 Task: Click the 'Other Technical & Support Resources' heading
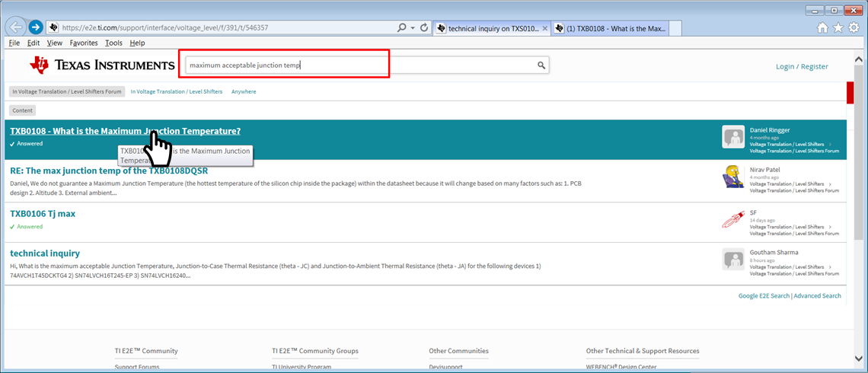643,351
